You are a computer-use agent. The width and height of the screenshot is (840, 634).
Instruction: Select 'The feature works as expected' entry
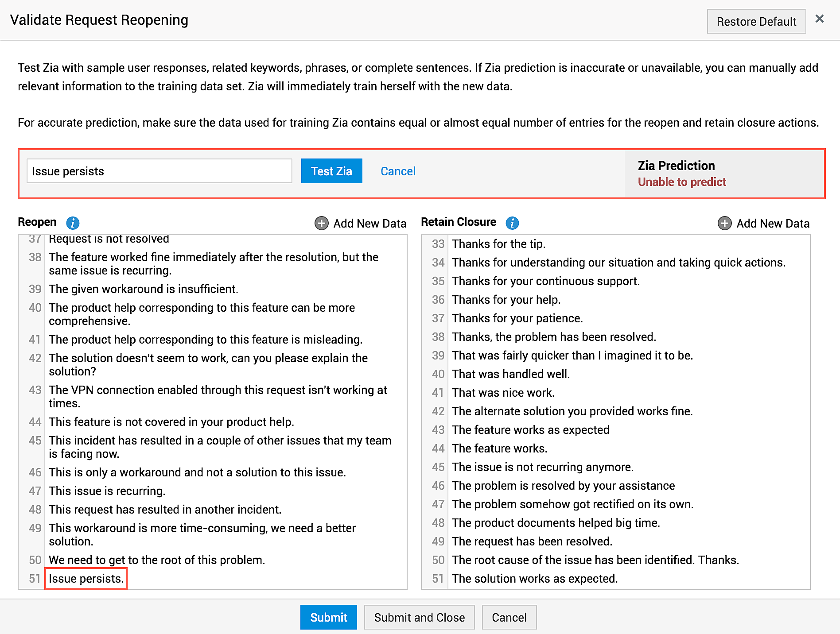coord(530,430)
